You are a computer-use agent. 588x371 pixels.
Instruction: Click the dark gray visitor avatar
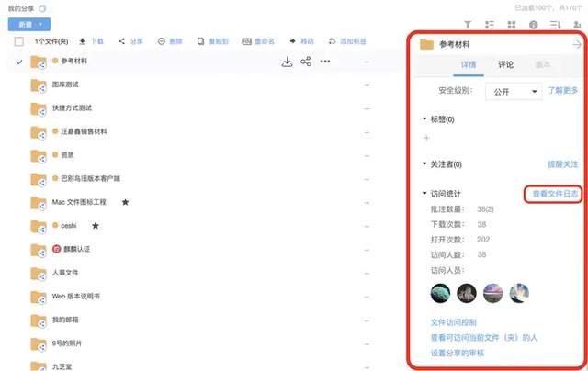click(x=467, y=293)
